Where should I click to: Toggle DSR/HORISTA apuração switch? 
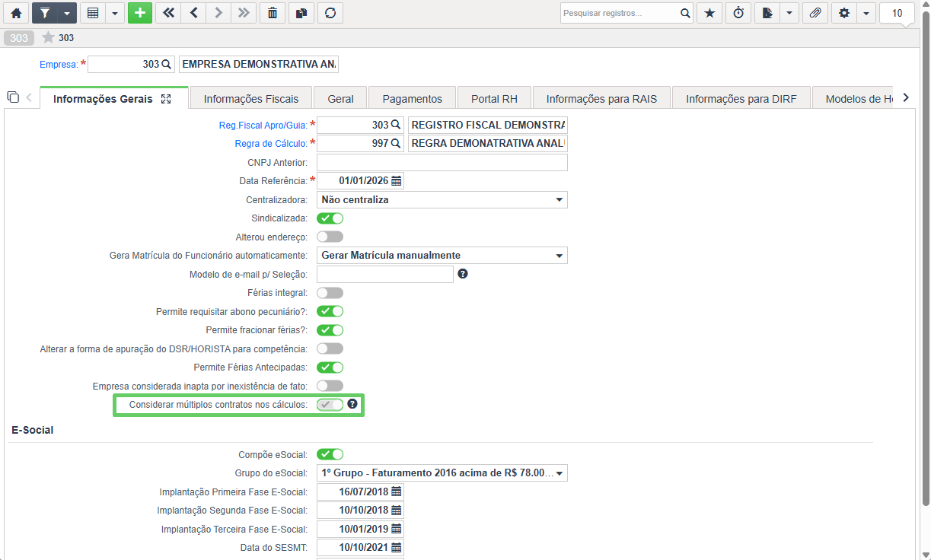(330, 348)
